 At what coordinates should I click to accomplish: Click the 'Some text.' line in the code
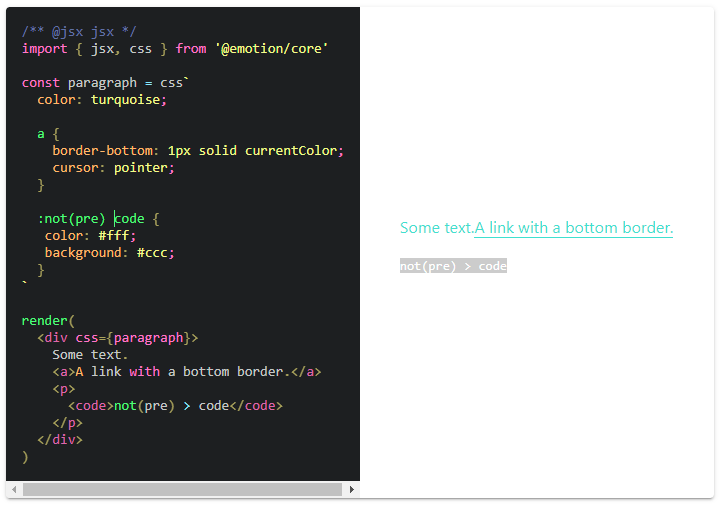90,355
